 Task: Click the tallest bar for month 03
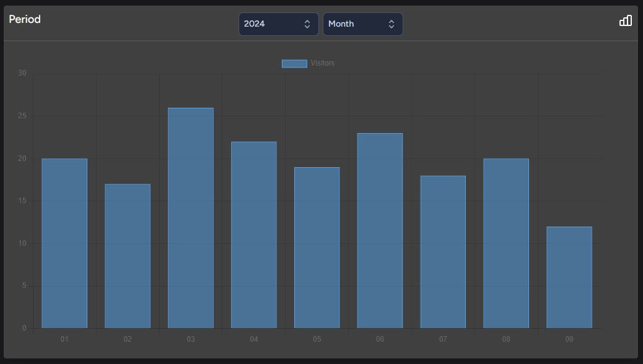191,218
